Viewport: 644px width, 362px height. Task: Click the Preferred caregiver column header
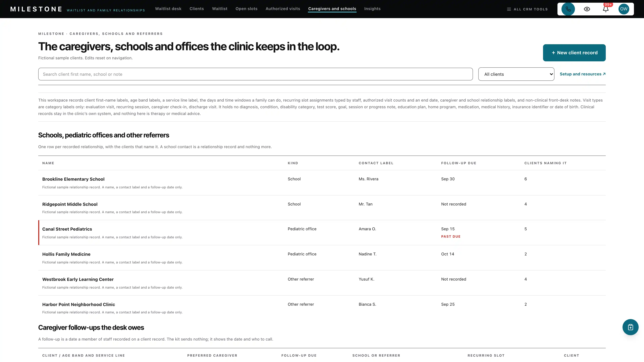click(x=212, y=355)
